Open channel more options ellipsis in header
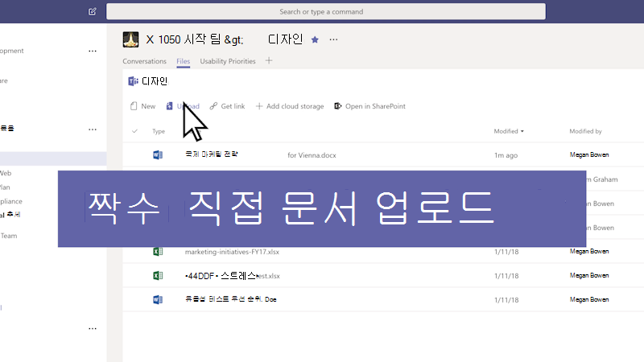Viewport: 644px width, 362px height. pyautogui.click(x=333, y=39)
